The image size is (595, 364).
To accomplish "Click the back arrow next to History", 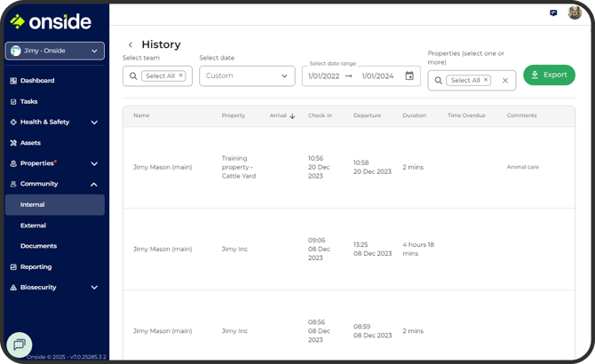I will point(131,44).
